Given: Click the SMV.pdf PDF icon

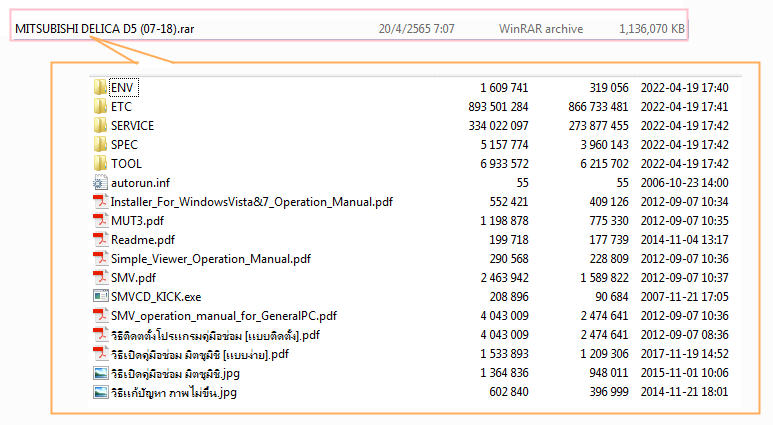Looking at the screenshot, I should pyautogui.click(x=100, y=278).
